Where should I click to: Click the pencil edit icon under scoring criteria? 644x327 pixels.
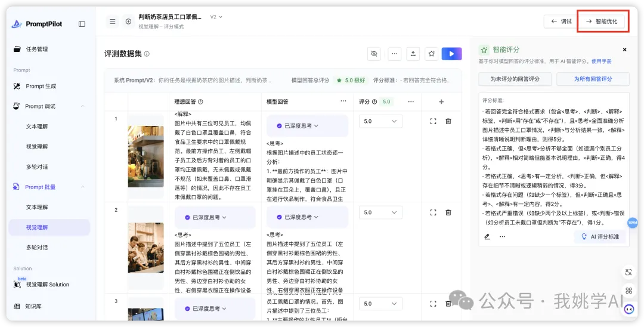(487, 237)
